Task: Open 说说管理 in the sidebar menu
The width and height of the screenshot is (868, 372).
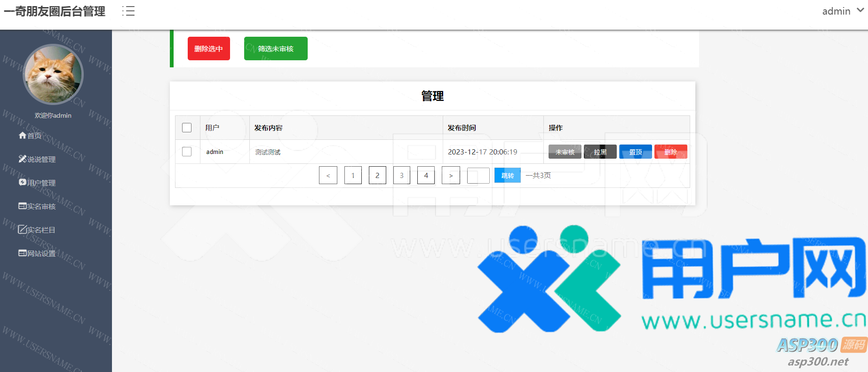Action: coord(41,159)
